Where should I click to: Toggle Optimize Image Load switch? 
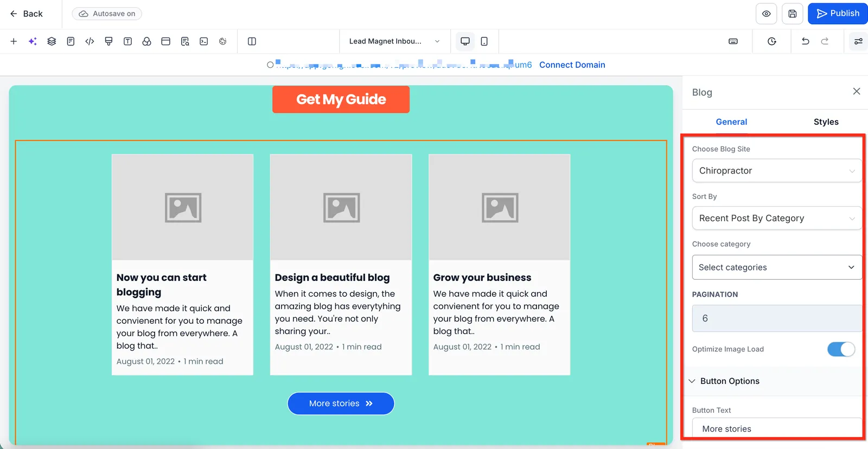pos(841,349)
